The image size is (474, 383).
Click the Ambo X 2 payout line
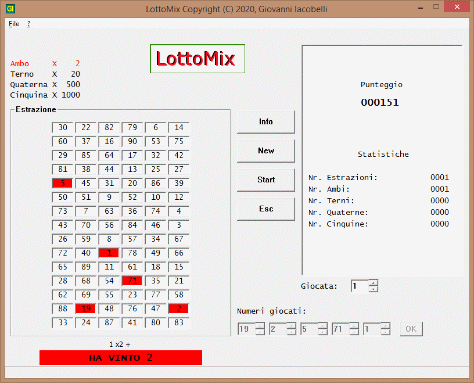coord(45,63)
